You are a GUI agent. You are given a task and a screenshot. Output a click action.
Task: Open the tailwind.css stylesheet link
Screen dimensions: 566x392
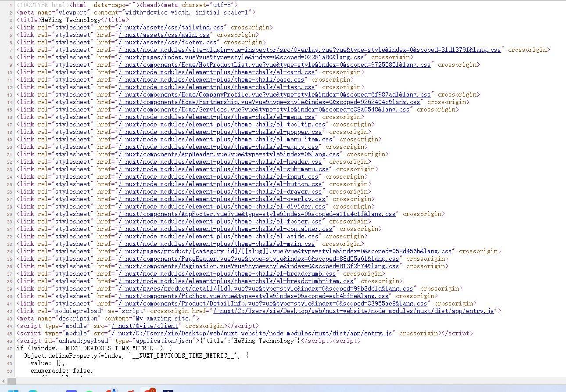171,27
